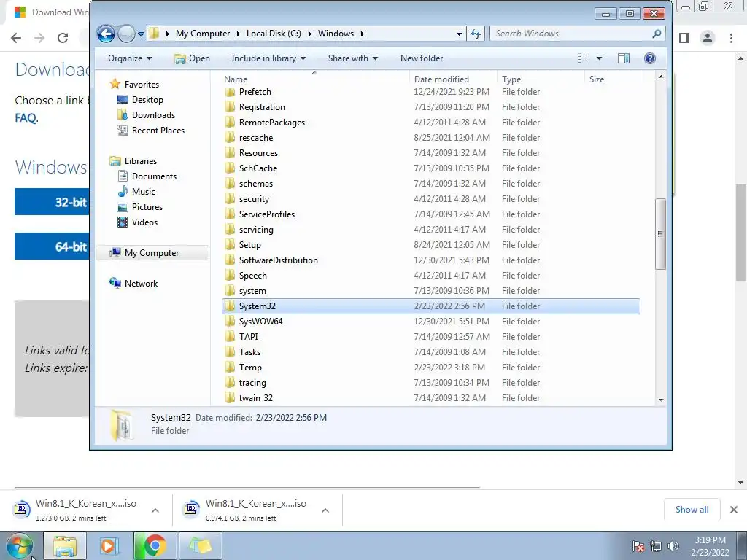Click Chrome reload page icon
The image size is (747, 560).
click(63, 38)
